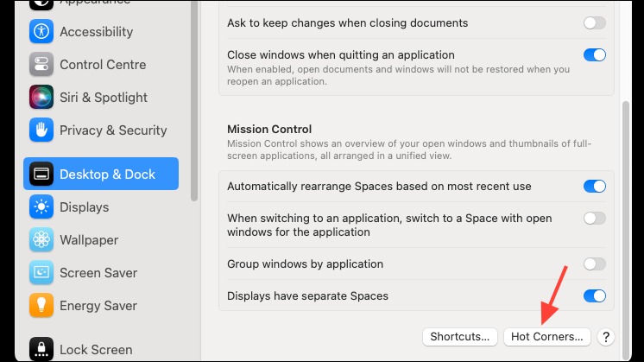Viewport: 644px width, 362px height.
Task: Open the Siri & Spotlight icon
Action: tap(41, 97)
